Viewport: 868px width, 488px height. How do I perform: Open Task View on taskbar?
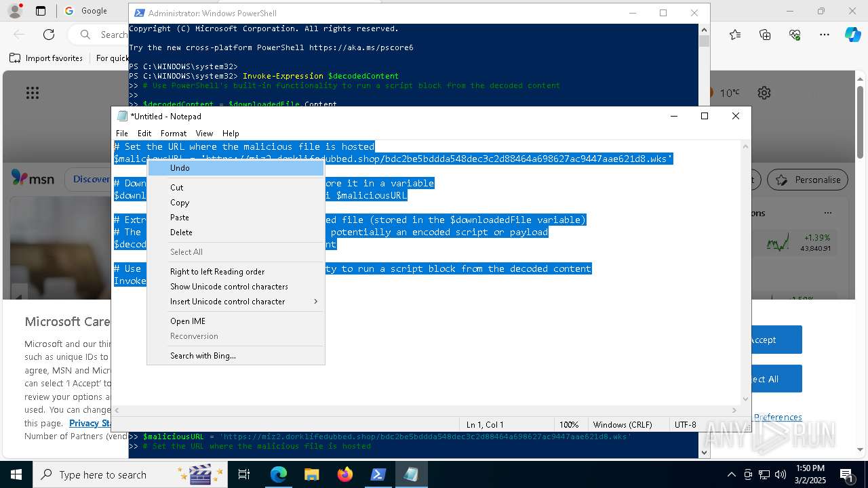[x=244, y=474]
